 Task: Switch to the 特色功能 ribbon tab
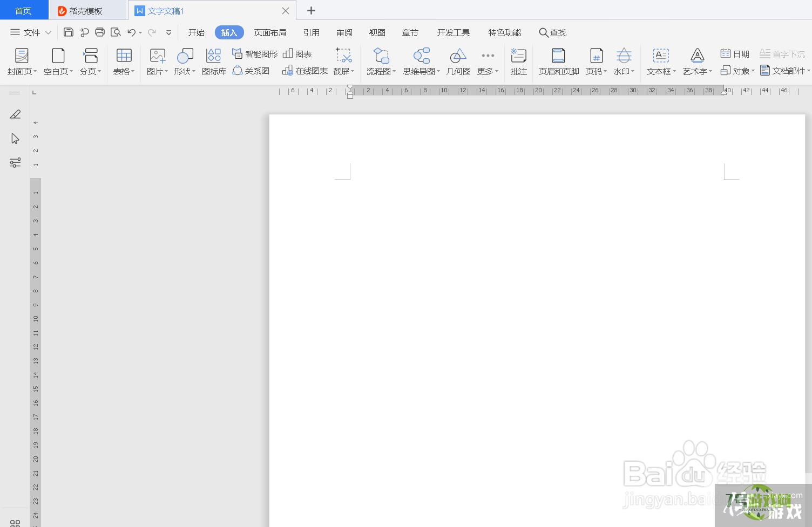tap(504, 32)
